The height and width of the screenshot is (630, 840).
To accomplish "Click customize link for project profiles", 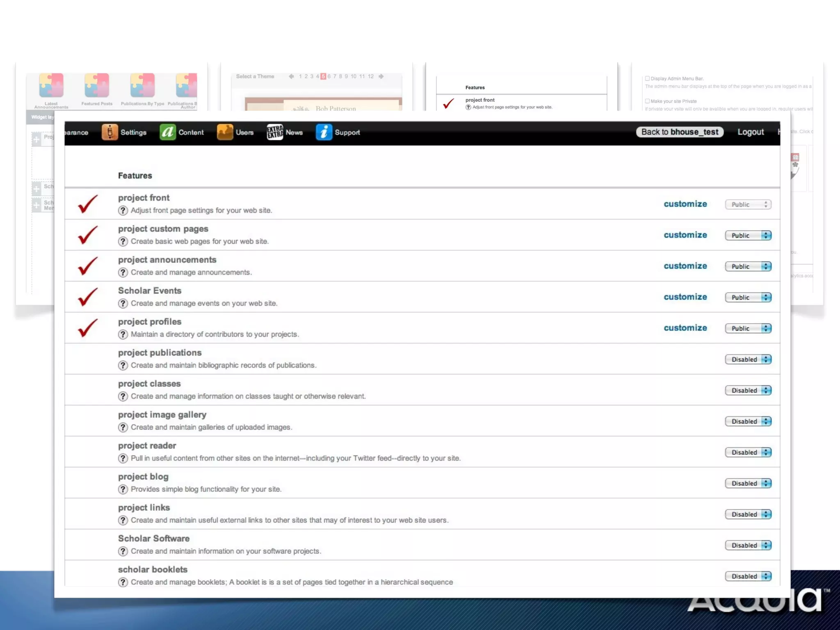I will (685, 328).
